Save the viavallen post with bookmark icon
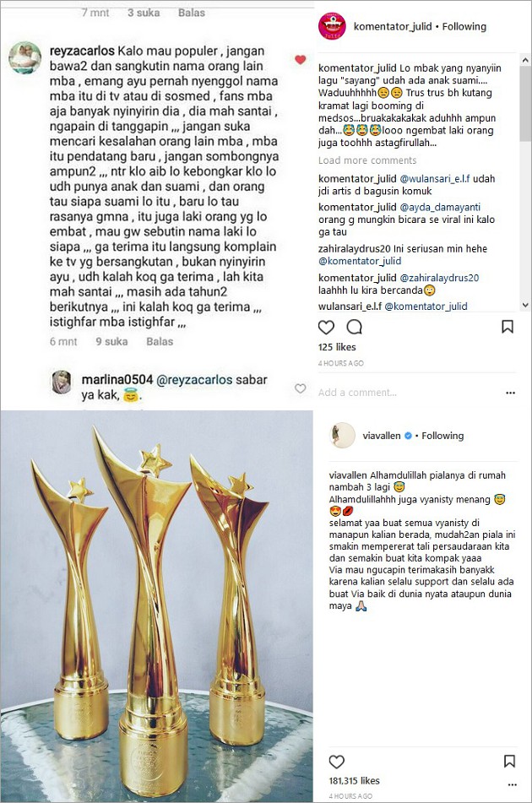 pos(509,761)
